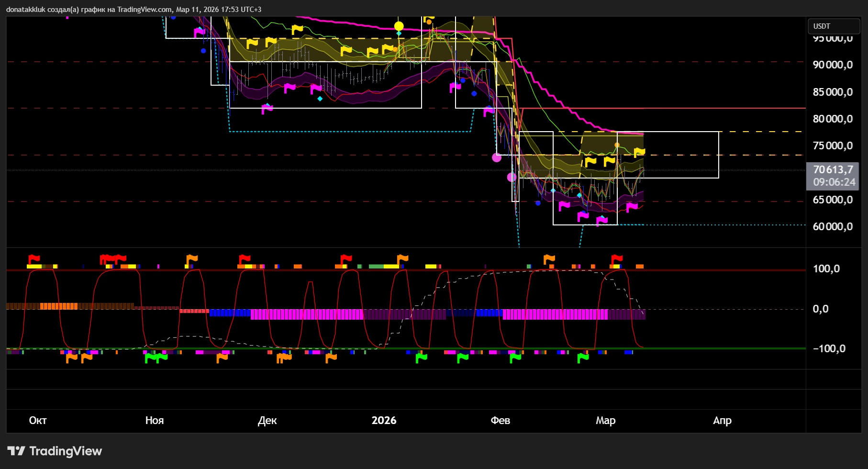
Task: Click the bar countdown timer 09:06:24
Action: click(x=834, y=182)
